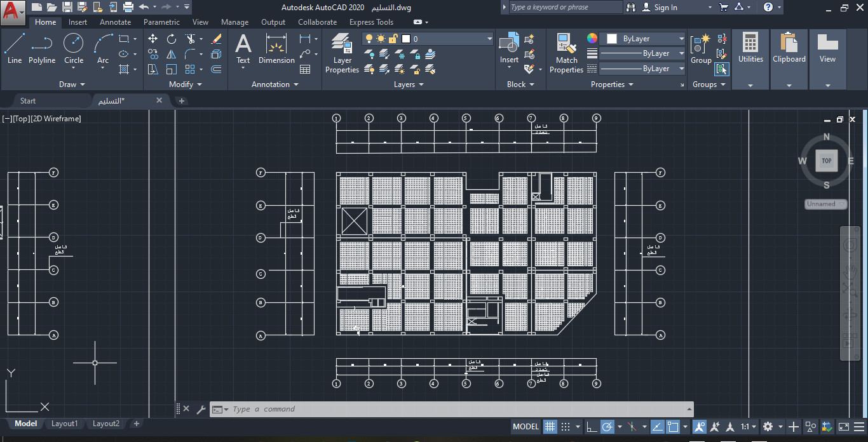Activate the Match Properties tool

[566, 51]
